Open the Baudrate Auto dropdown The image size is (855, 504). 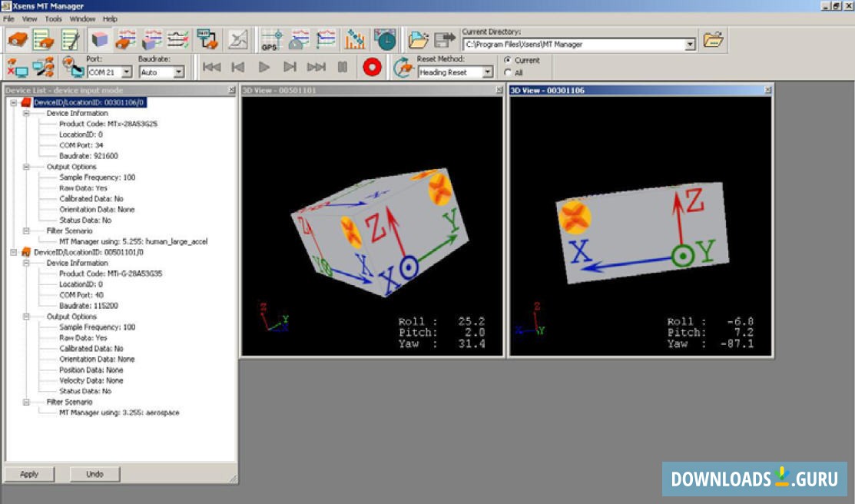[179, 72]
